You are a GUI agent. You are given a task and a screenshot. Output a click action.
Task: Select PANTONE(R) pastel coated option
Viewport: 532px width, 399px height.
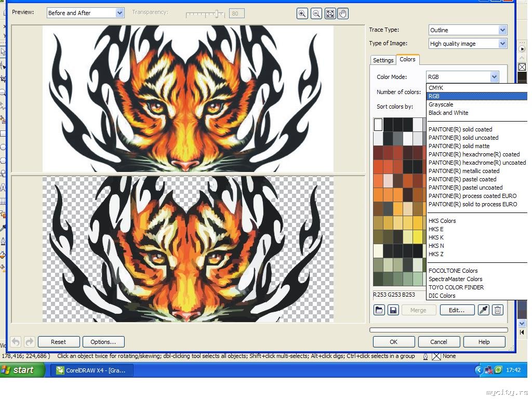(477, 179)
